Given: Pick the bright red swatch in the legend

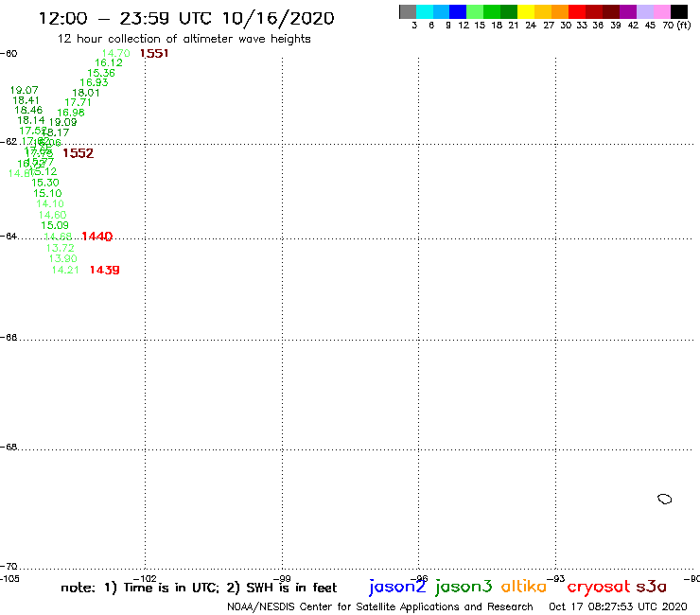Looking at the screenshot, I should (x=577, y=11).
